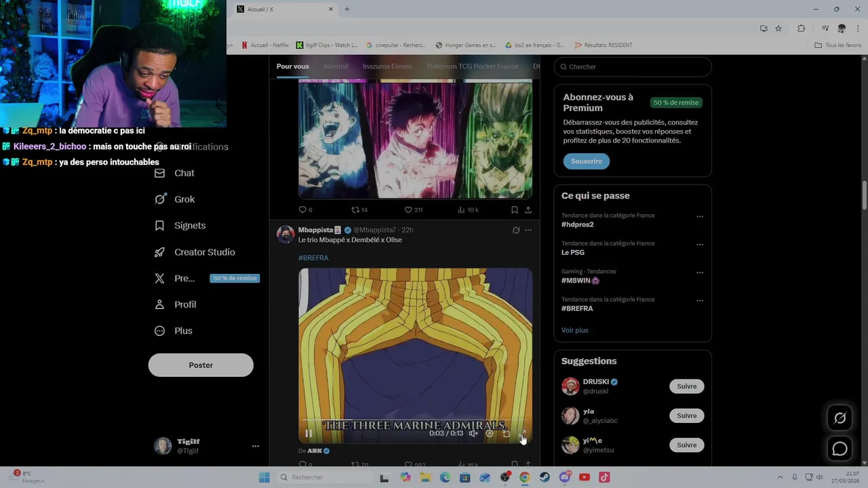Open the Accueil - Netflix bookmark

(265, 45)
